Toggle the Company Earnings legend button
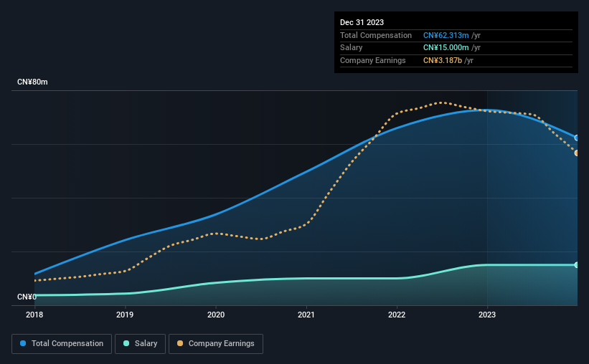The height and width of the screenshot is (364, 589). (x=216, y=344)
